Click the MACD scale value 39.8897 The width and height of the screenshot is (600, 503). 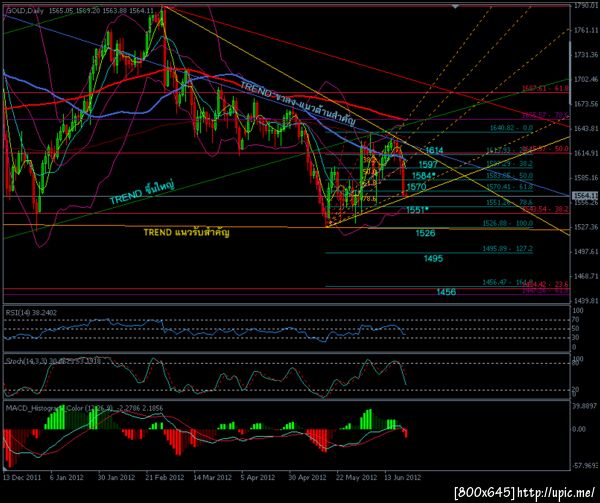(585, 405)
